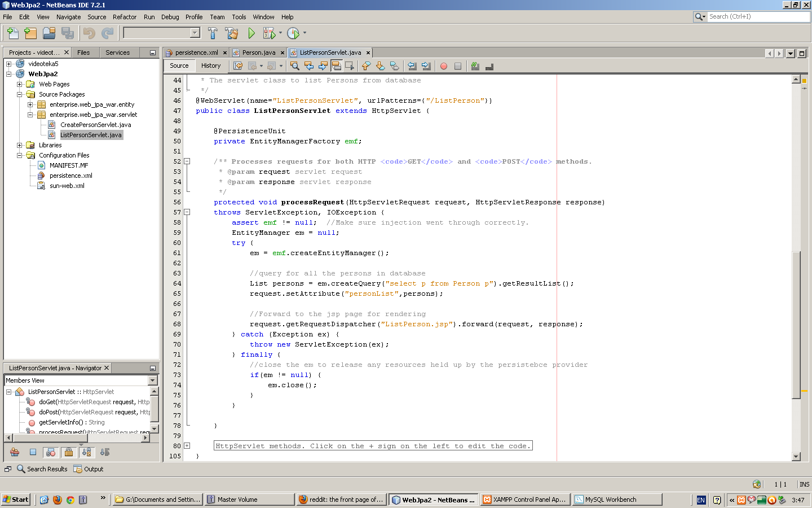Image resolution: width=812 pixels, height=508 pixels.
Task: Toggle Highlight Search editor button
Action: point(337,66)
